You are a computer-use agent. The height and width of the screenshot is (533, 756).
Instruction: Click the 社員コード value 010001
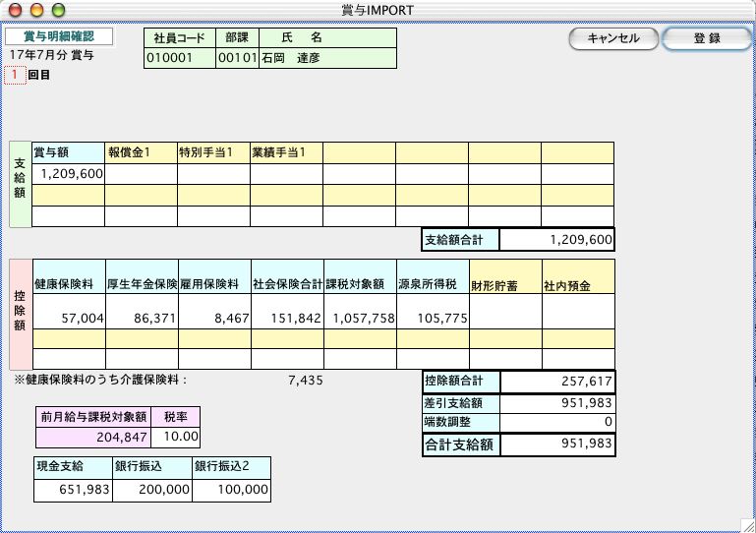point(179,58)
